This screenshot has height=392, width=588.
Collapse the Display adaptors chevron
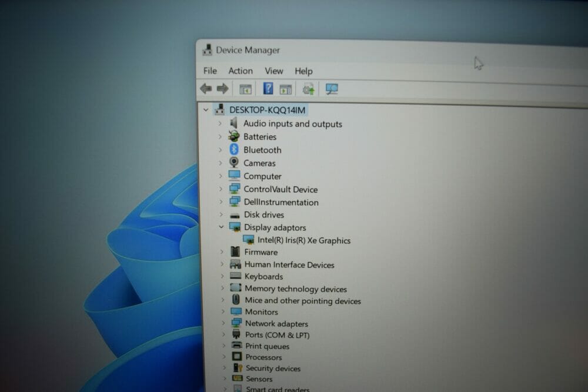pyautogui.click(x=221, y=227)
